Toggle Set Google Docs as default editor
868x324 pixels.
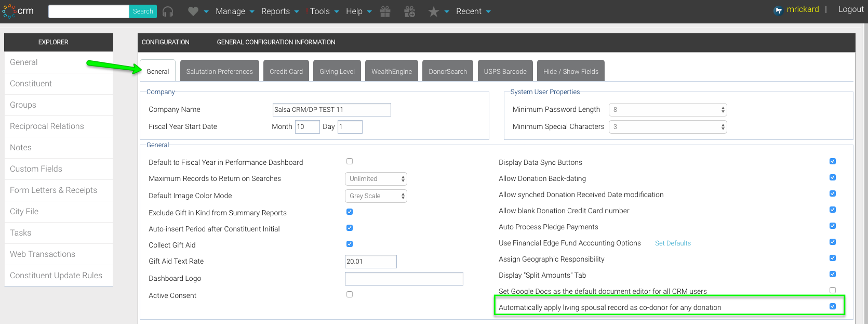coord(833,290)
